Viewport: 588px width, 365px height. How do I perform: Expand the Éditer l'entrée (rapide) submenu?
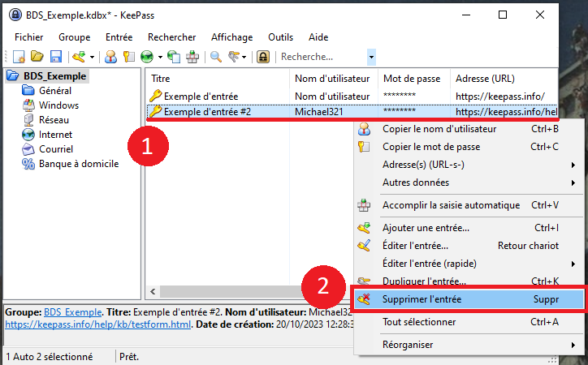coord(469,264)
